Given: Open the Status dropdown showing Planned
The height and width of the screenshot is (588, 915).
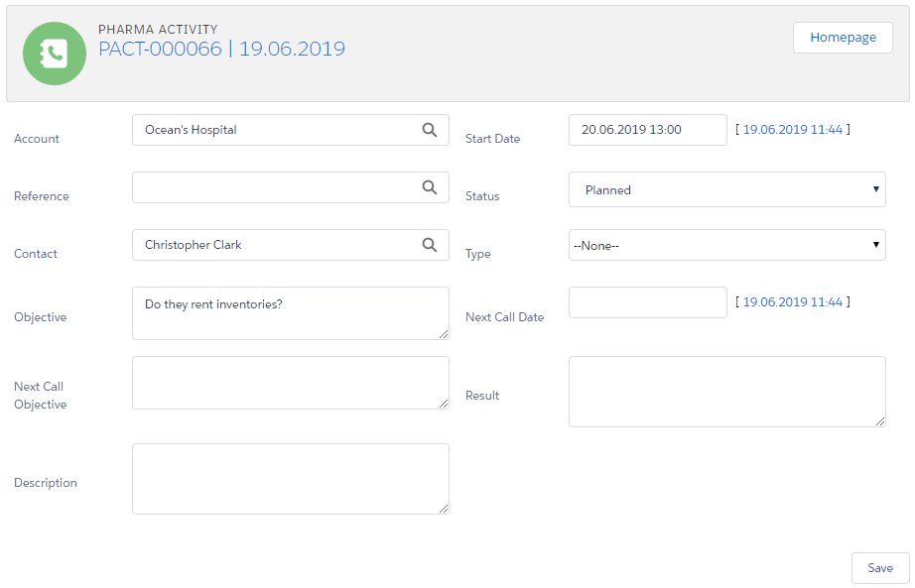Looking at the screenshot, I should 726,190.
